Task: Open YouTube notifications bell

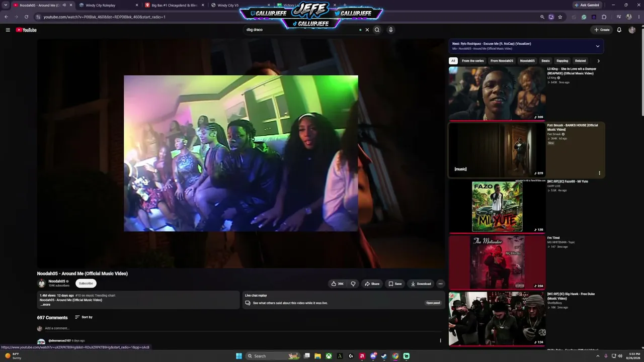Action: click(619, 30)
